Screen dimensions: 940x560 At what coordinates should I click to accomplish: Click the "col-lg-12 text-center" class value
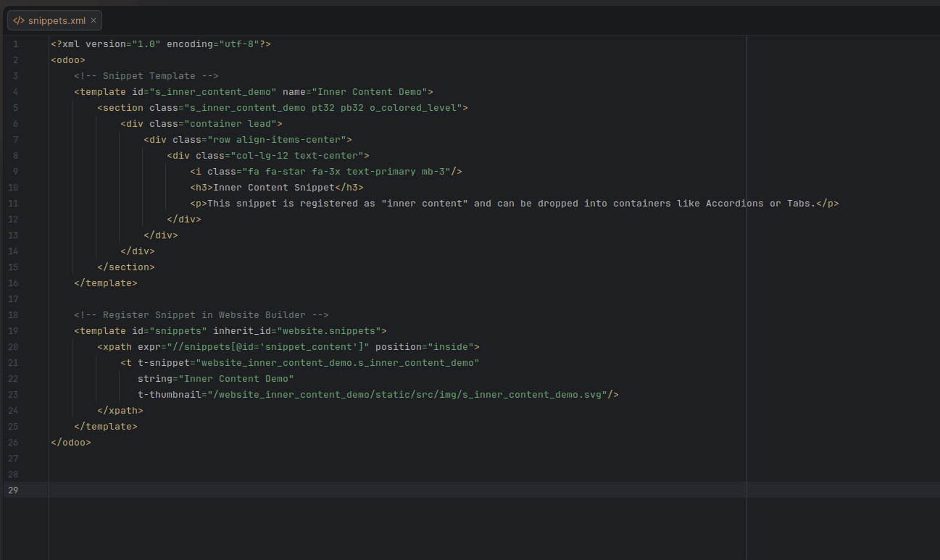click(297, 156)
